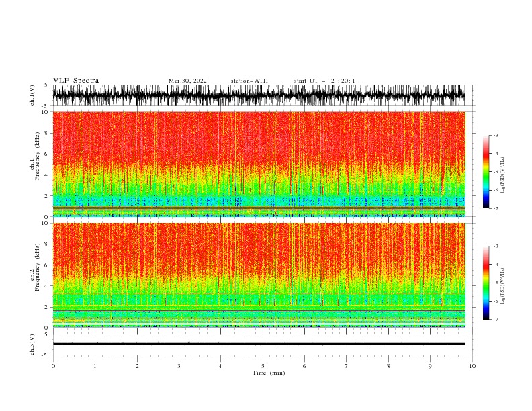This screenshot has height=411, width=532.
Task: Click the "-7" label on ch.1 color bar
Action: [496, 208]
